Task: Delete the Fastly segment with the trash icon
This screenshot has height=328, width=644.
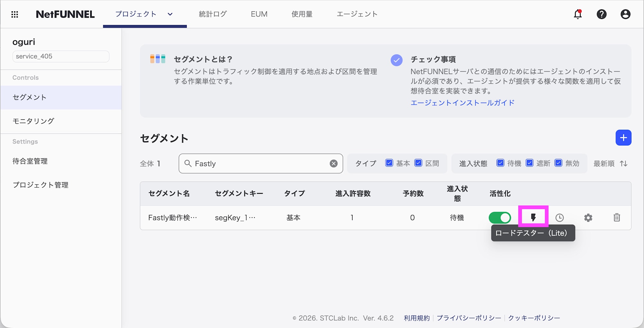Action: (x=617, y=218)
